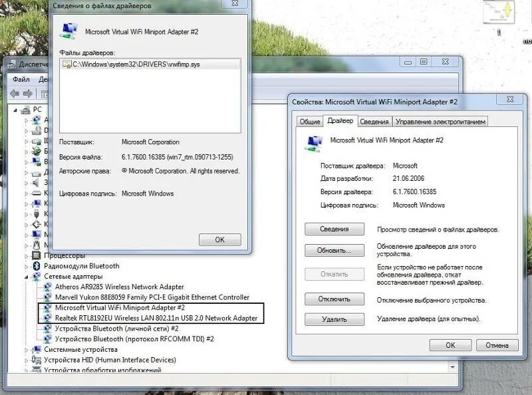Select the mouse category icon
The image size is (532, 395).
[x=37, y=245]
